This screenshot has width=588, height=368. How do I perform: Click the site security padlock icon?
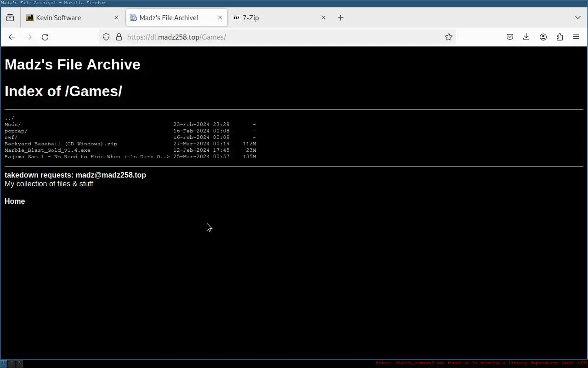pyautogui.click(x=119, y=37)
